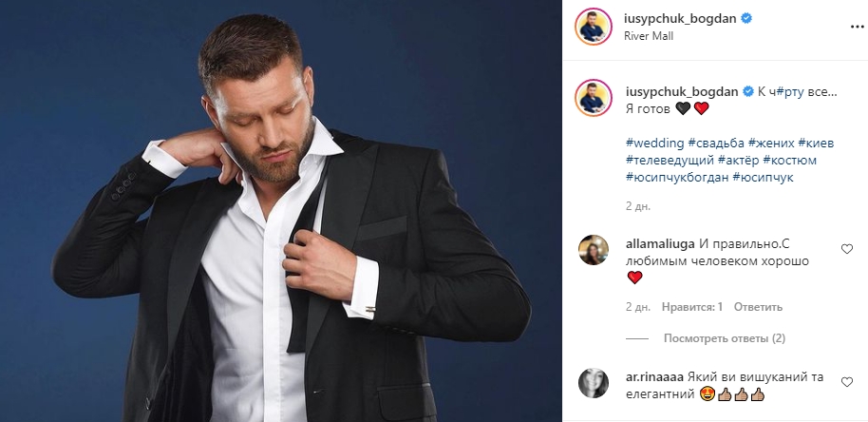Open iusypchuk_bogdan username in header

click(682, 19)
